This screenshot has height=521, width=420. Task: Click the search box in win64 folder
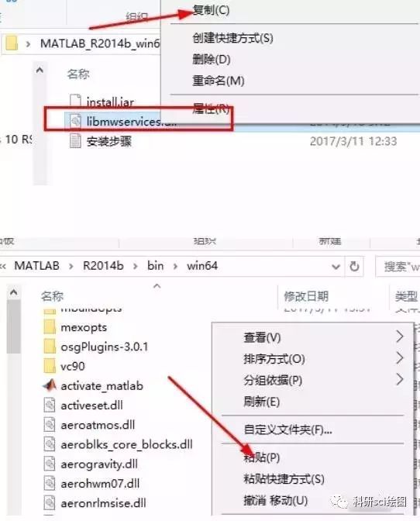click(398, 267)
